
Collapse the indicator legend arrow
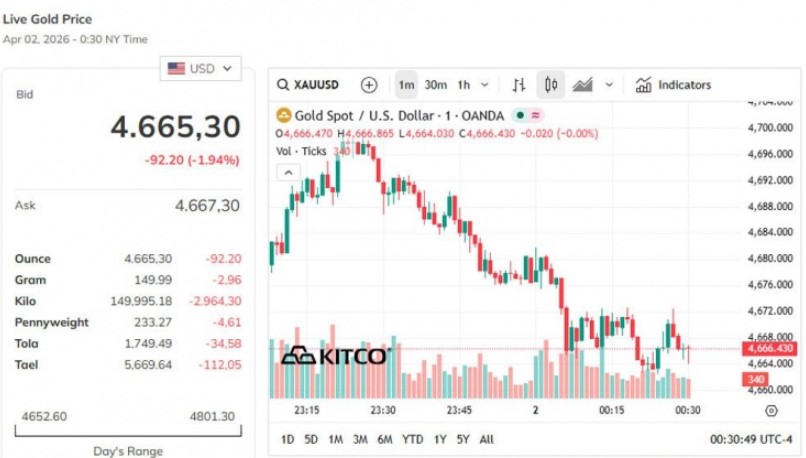[x=287, y=172]
